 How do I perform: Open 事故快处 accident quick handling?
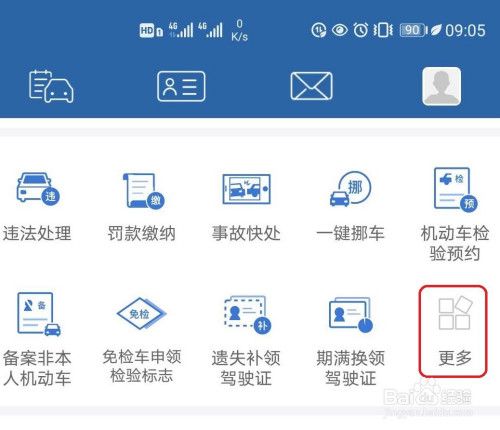point(247,189)
